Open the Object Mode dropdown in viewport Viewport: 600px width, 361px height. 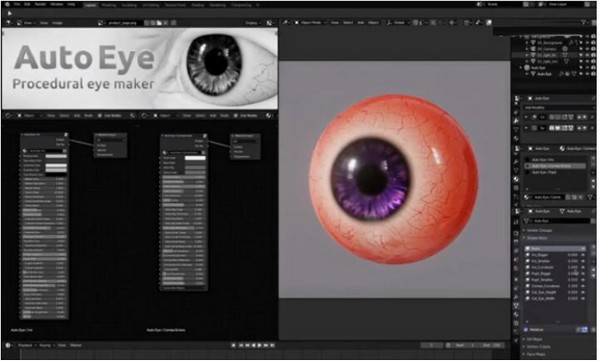click(310, 23)
